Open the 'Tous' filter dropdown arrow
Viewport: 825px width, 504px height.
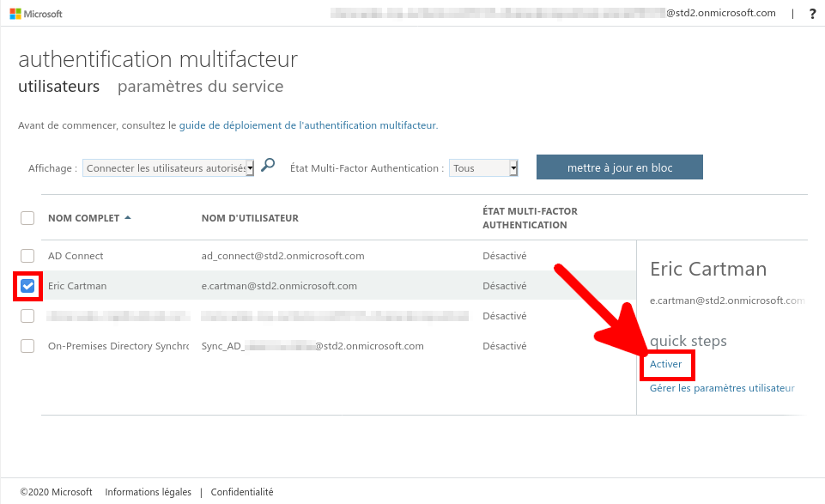coord(513,167)
